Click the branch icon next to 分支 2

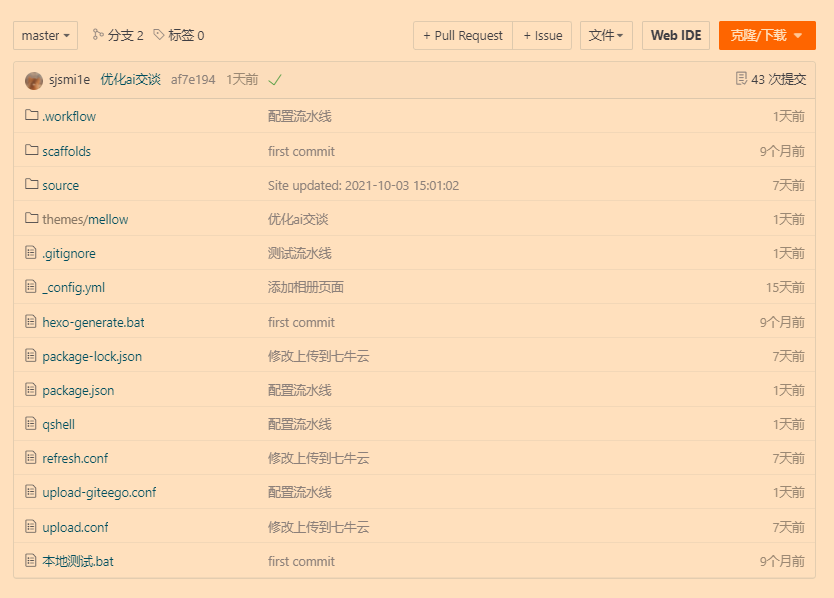coord(98,35)
